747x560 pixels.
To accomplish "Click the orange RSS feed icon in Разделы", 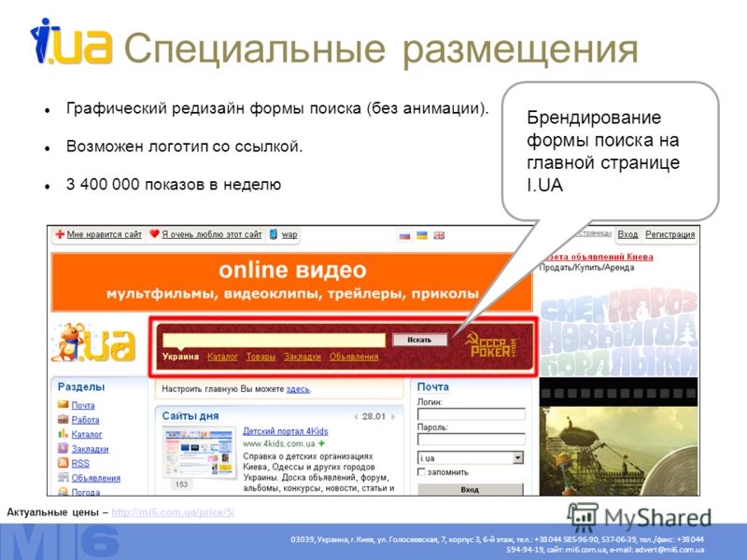I will point(63,463).
